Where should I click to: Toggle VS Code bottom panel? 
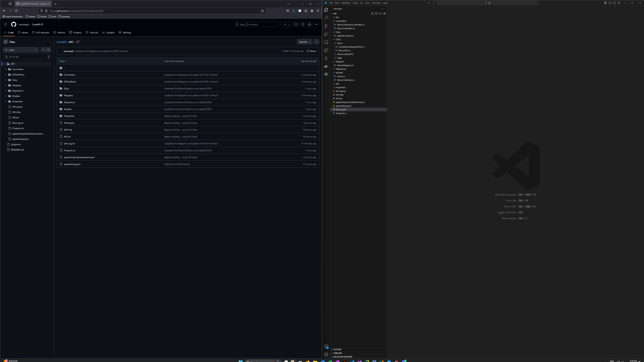point(610,3)
